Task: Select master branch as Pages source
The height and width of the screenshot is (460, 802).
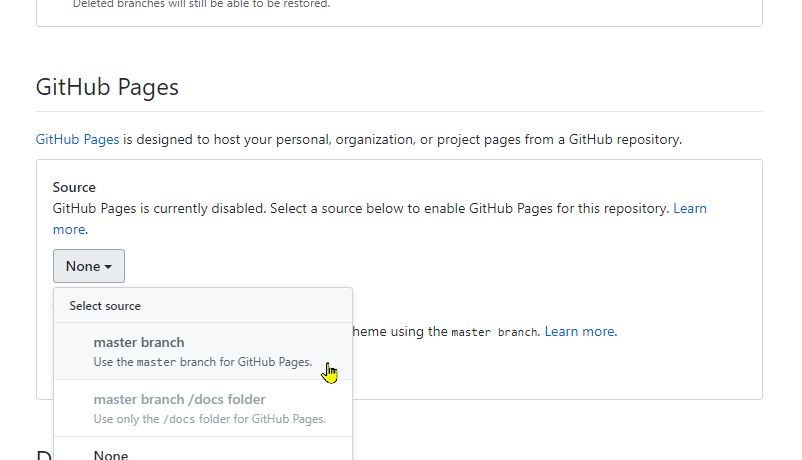Action: pos(203,352)
